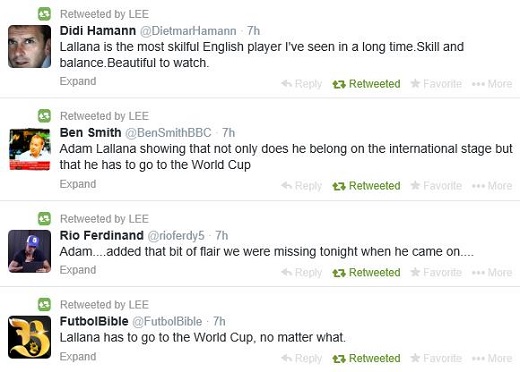The image size is (520, 372).
Task: Open FutbolBible's gold B avatar
Action: 29,337
